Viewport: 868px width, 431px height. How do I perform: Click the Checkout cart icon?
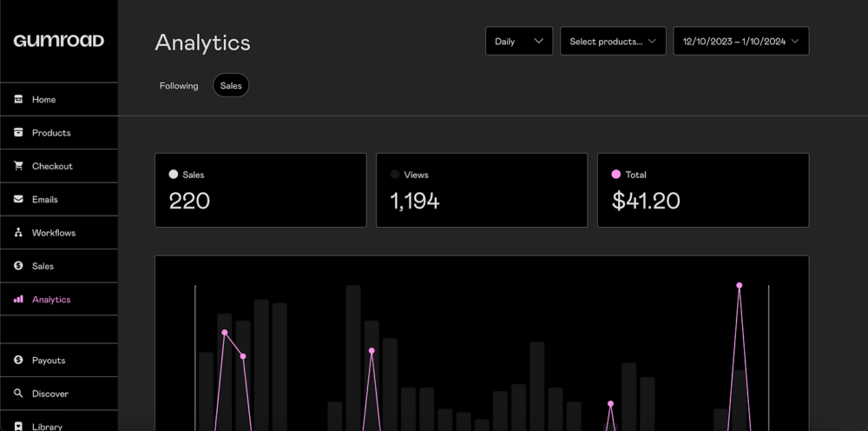18,166
